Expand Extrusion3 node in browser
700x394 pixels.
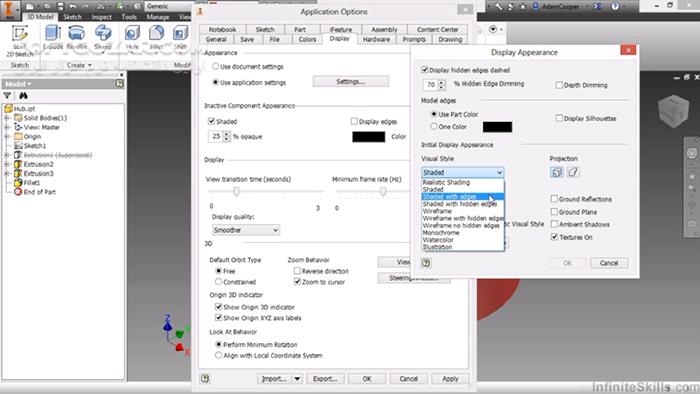(x=7, y=174)
